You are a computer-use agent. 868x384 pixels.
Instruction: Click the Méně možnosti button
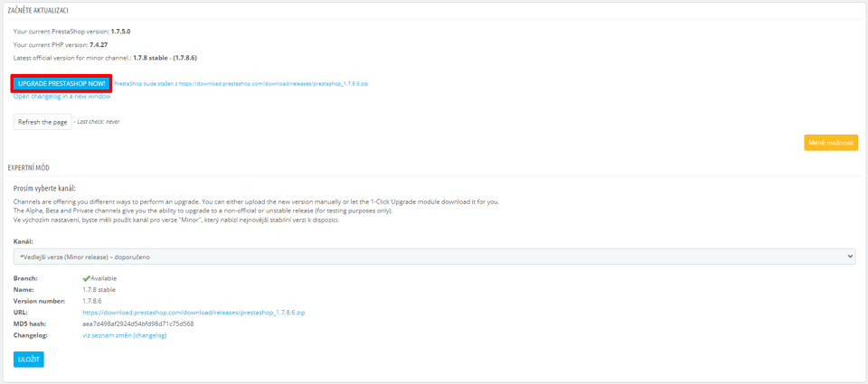(x=831, y=142)
